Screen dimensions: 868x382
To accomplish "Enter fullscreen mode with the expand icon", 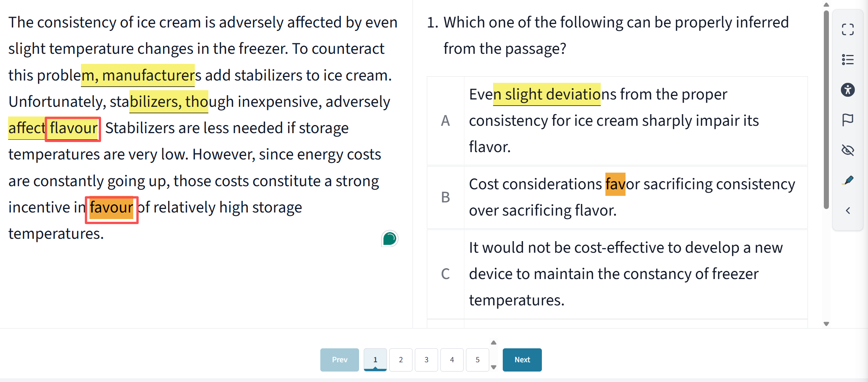I will point(847,30).
